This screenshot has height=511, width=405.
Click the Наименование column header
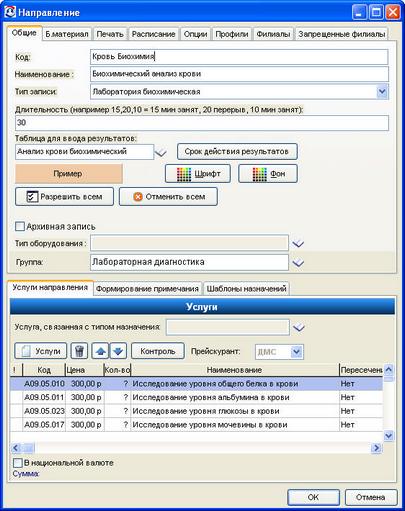[x=235, y=370]
